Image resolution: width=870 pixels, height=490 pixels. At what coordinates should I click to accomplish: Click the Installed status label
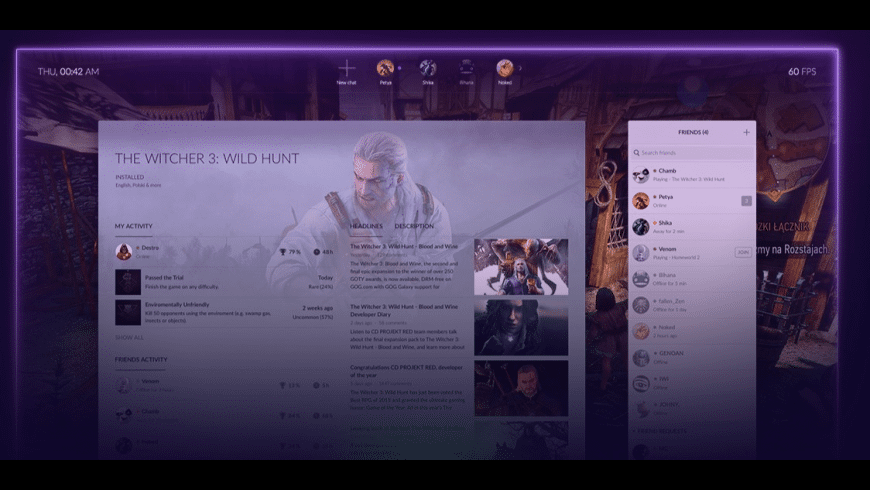[x=129, y=177]
